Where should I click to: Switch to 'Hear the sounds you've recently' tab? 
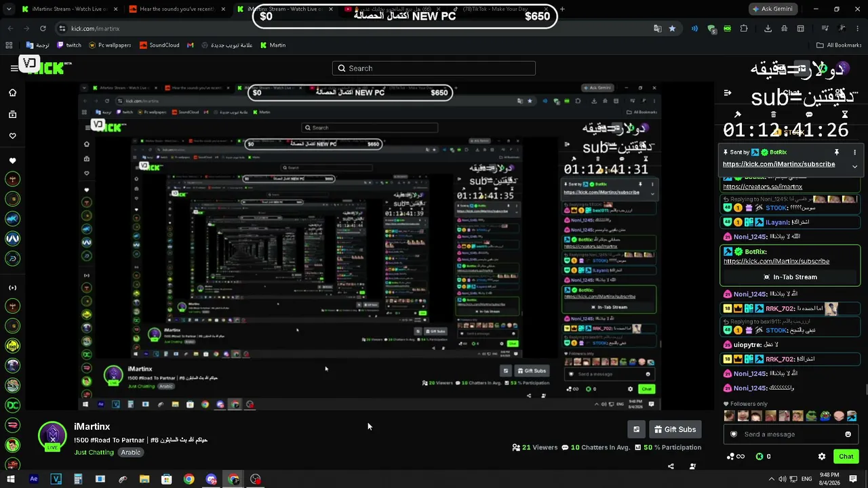tap(176, 9)
